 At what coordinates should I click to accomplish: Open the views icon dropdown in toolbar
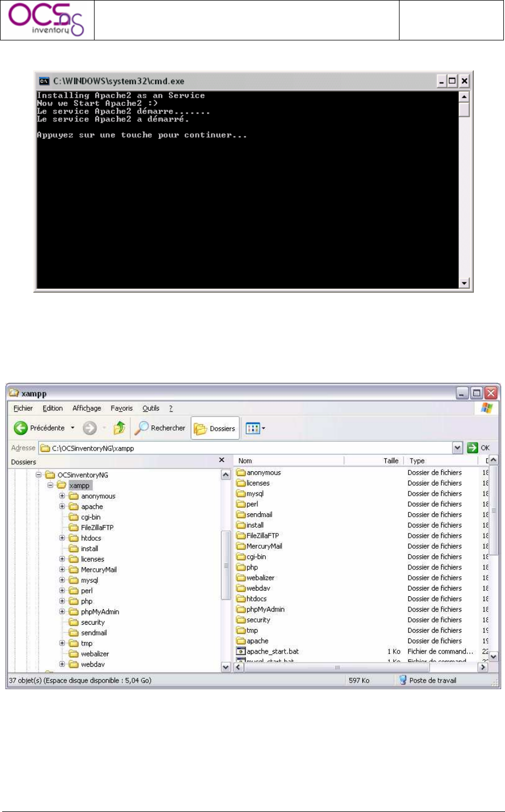click(x=255, y=429)
